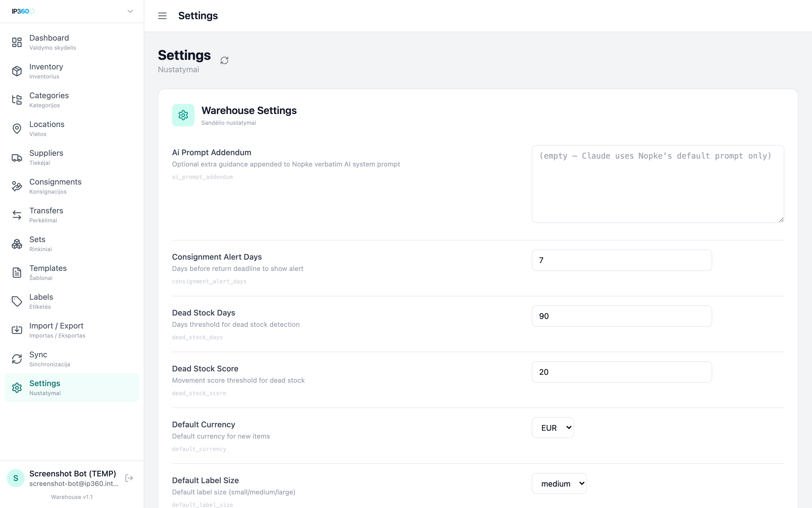Click the IP360 logo

tap(23, 11)
